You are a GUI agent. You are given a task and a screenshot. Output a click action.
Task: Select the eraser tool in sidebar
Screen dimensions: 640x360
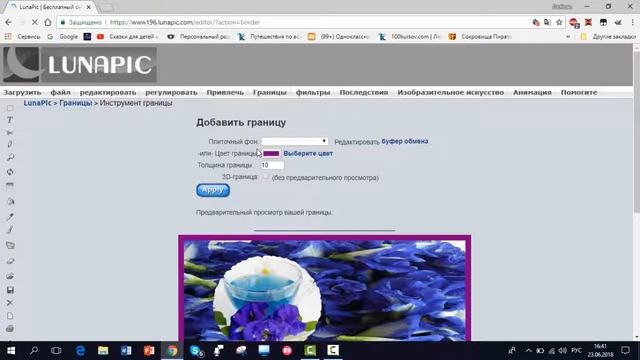click(10, 261)
